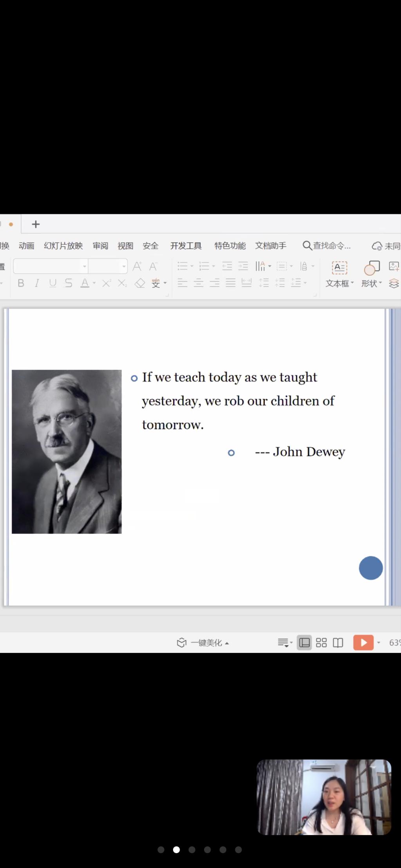Open the 审阅 review tab
The image size is (401, 868).
100,246
